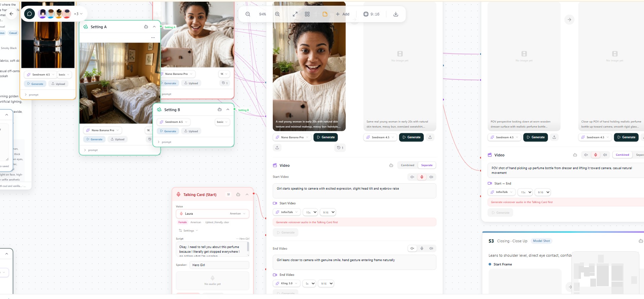Click the 94% zoom level value
The height and width of the screenshot is (299, 644).
(262, 14)
